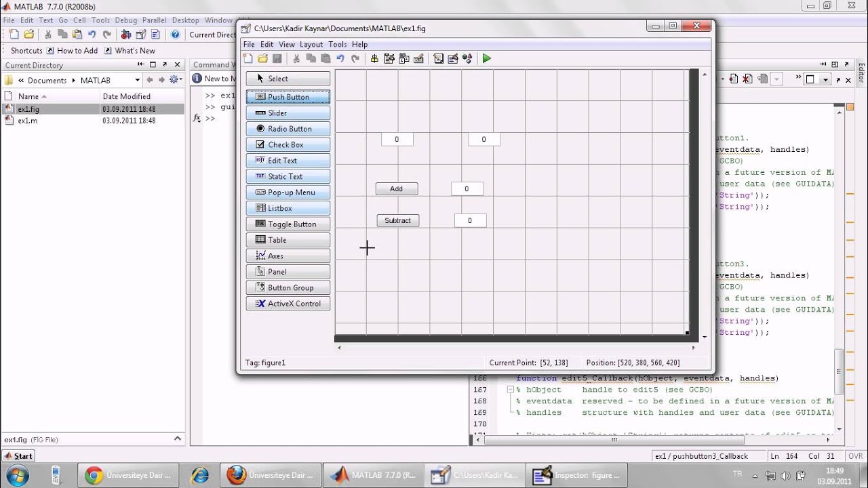Screen dimensions: 868x488
Task: Open the Tab Order Editor icon
Action: pyautogui.click(x=404, y=59)
